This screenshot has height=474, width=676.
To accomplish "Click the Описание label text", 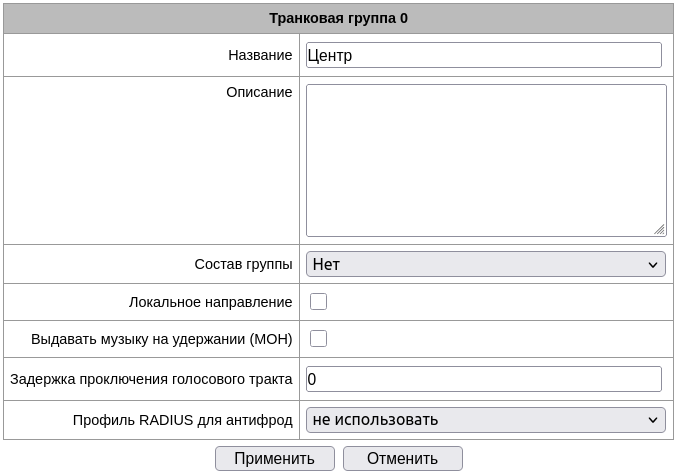I will (x=259, y=92).
